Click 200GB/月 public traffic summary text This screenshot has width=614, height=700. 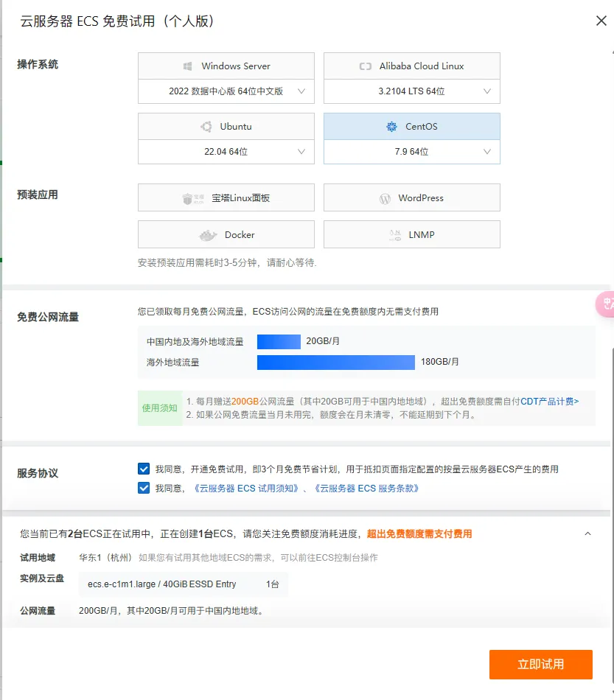click(172, 611)
